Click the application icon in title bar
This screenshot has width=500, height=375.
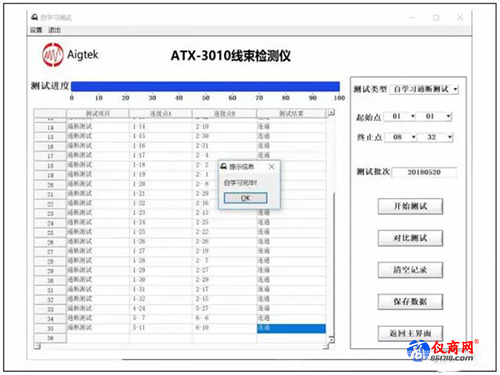(34, 17)
